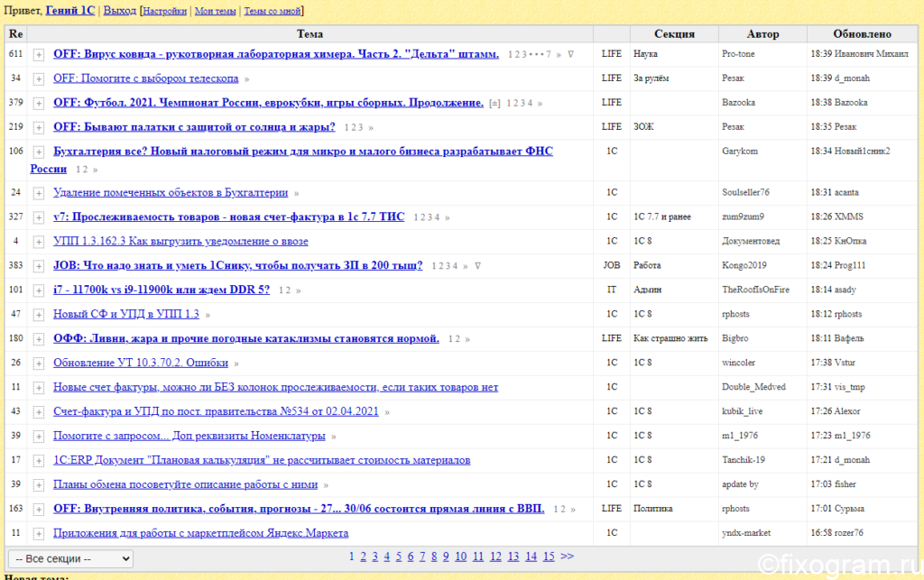Expand preview of УПП 1.3.162.3 topic
Viewport: 924px width, 580px height.
tap(38, 242)
